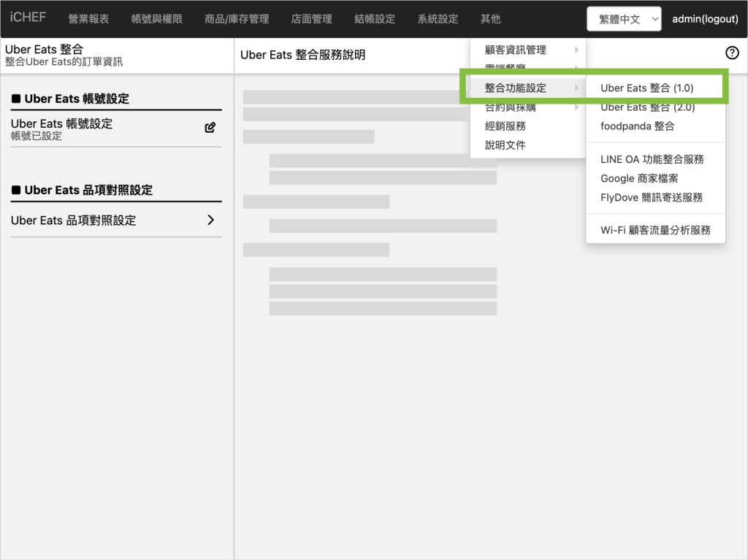Click the help question mark icon
This screenshot has height=560, width=748.
coord(732,53)
